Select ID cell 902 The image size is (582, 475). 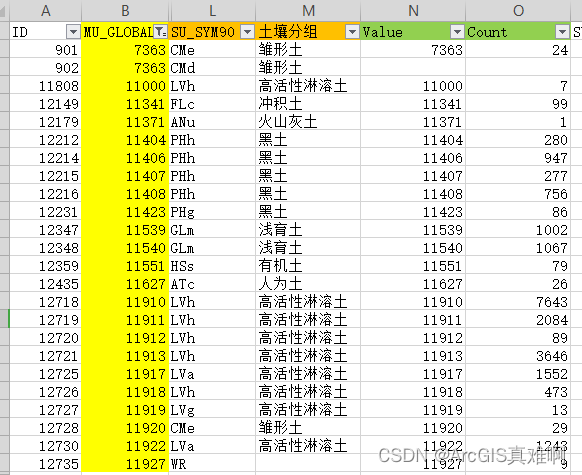45,68
